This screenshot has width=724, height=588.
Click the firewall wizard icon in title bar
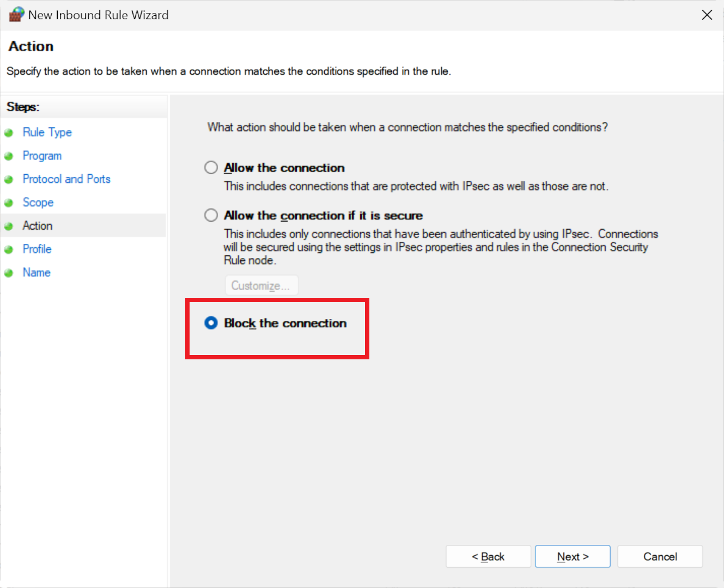17,15
